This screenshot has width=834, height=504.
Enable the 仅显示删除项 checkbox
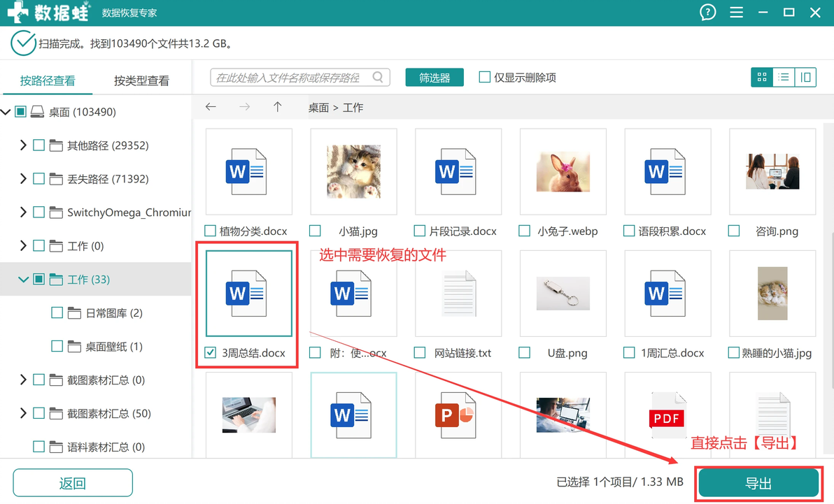(x=485, y=77)
